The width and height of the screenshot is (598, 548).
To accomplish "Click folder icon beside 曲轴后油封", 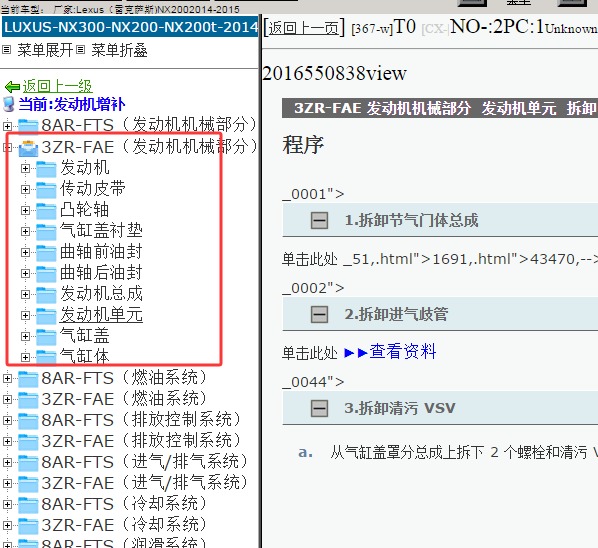I will 46,273.
